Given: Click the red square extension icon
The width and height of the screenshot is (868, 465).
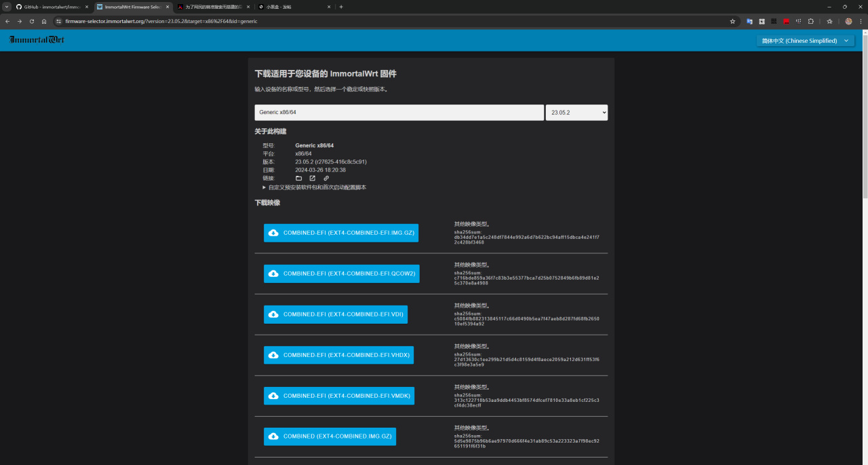Looking at the screenshot, I should (x=787, y=21).
